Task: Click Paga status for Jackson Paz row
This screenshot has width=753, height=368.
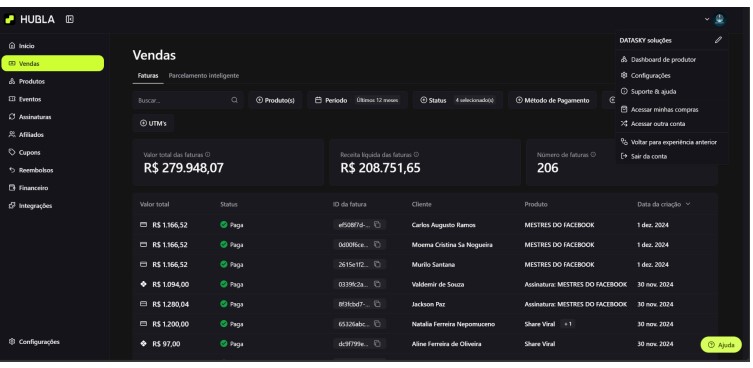Action: 232,304
